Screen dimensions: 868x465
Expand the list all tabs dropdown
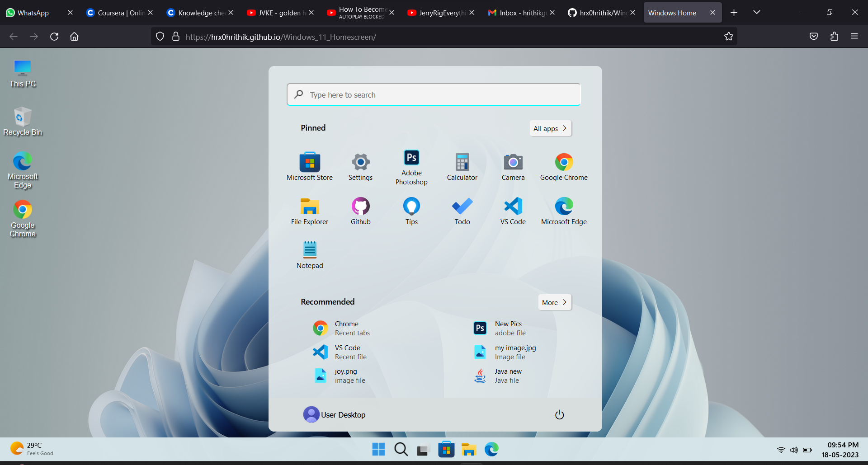[757, 13]
